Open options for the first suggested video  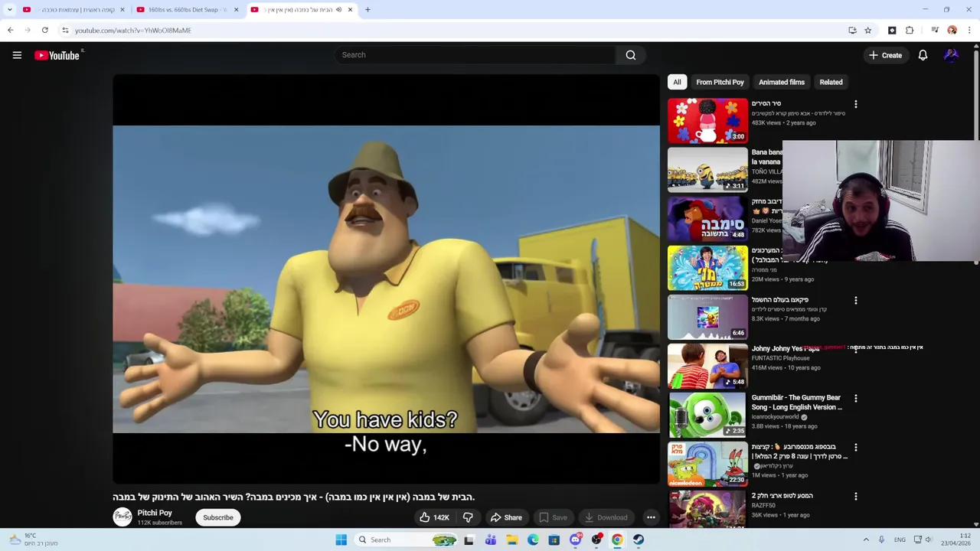[x=856, y=104]
